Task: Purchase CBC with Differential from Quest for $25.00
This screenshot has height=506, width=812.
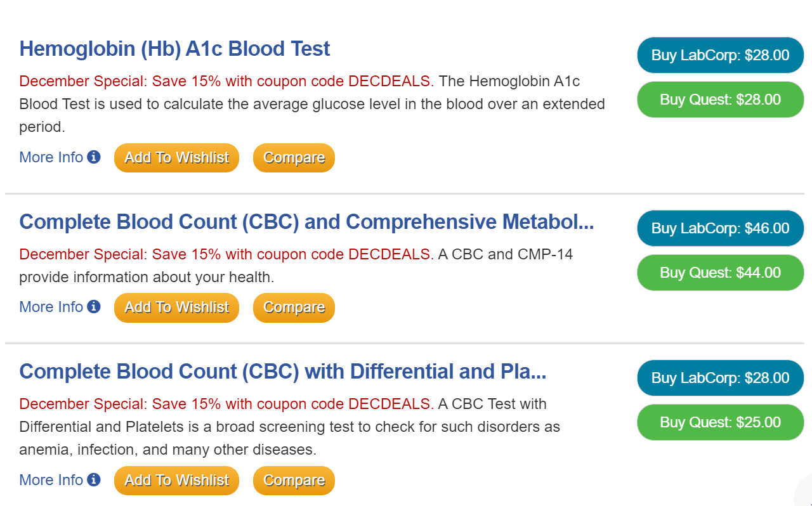Action: tap(720, 422)
